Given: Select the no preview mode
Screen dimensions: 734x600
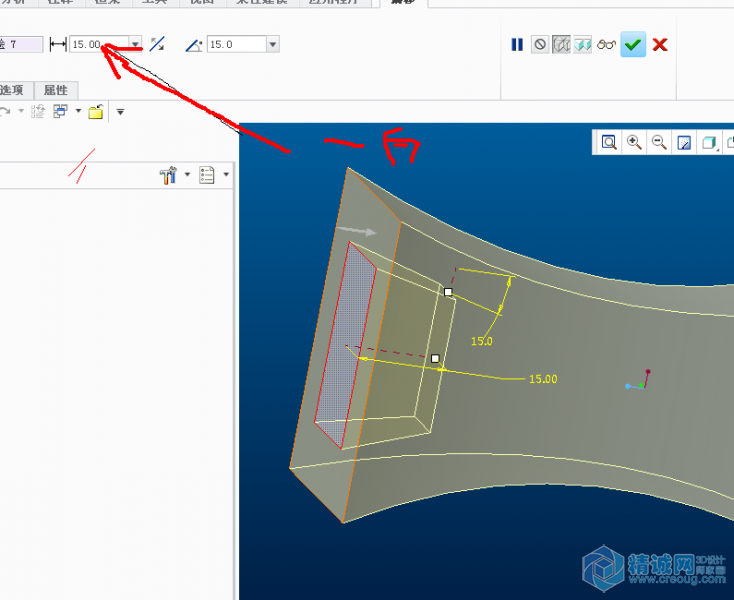Looking at the screenshot, I should [x=540, y=45].
